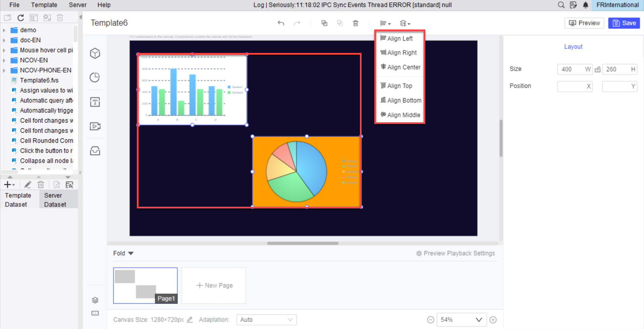Click the delete trash icon beside Template6
The width and height of the screenshot is (644, 329).
pos(356,23)
